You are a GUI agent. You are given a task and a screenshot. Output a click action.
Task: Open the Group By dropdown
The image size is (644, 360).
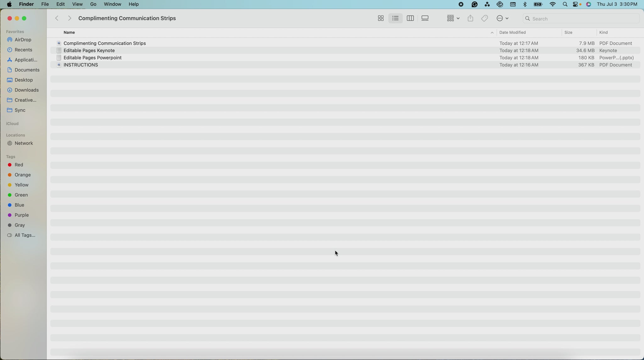pos(453,19)
